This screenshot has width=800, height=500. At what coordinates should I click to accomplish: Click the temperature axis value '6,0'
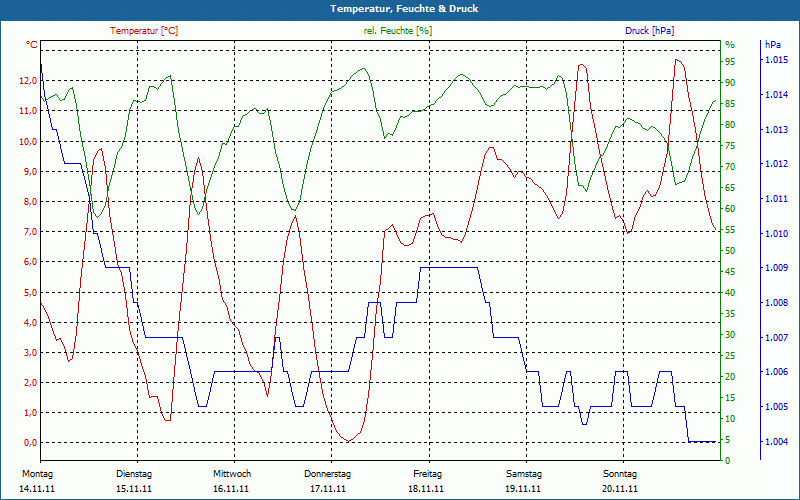30,262
